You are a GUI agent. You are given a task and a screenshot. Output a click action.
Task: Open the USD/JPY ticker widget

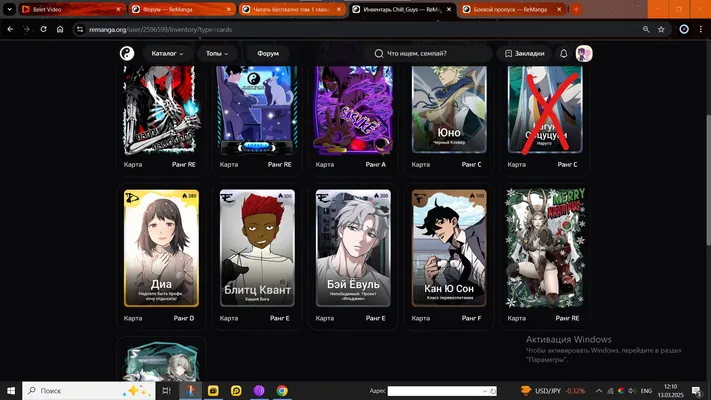click(552, 390)
